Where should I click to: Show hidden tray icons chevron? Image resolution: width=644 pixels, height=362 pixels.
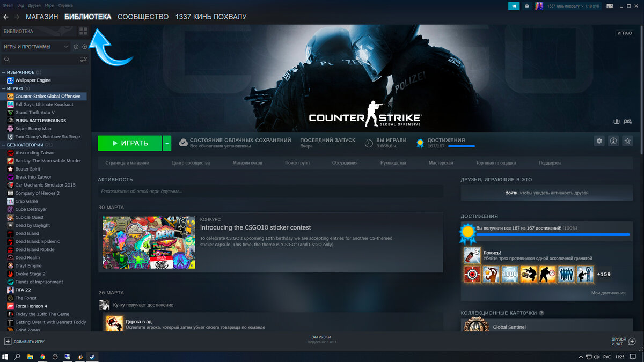582,357
